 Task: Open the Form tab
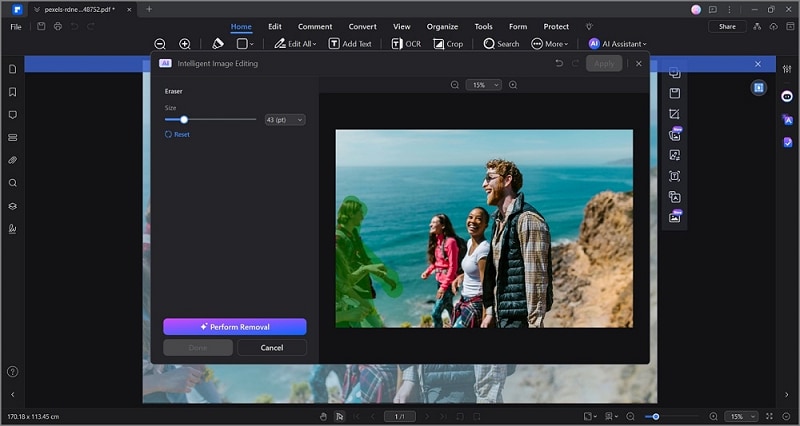(x=518, y=27)
